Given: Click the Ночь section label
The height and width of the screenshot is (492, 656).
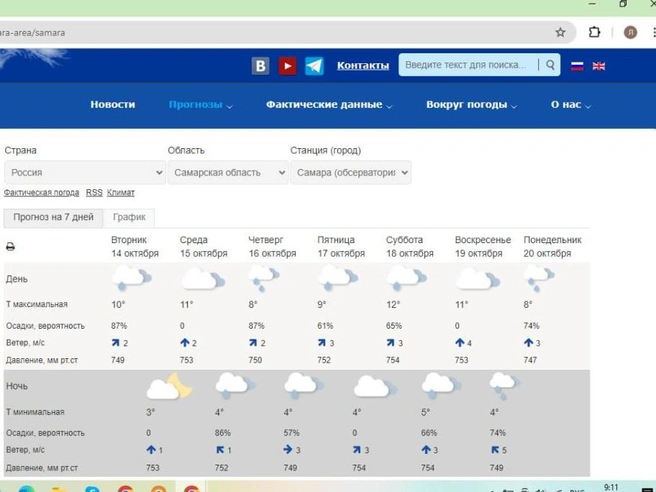Looking at the screenshot, I should pyautogui.click(x=17, y=386).
